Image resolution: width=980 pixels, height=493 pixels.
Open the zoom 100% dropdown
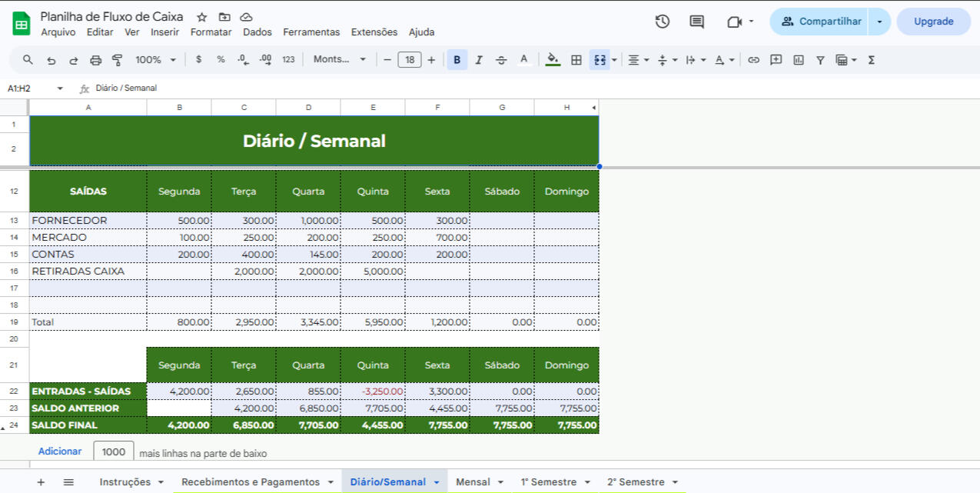tap(155, 60)
